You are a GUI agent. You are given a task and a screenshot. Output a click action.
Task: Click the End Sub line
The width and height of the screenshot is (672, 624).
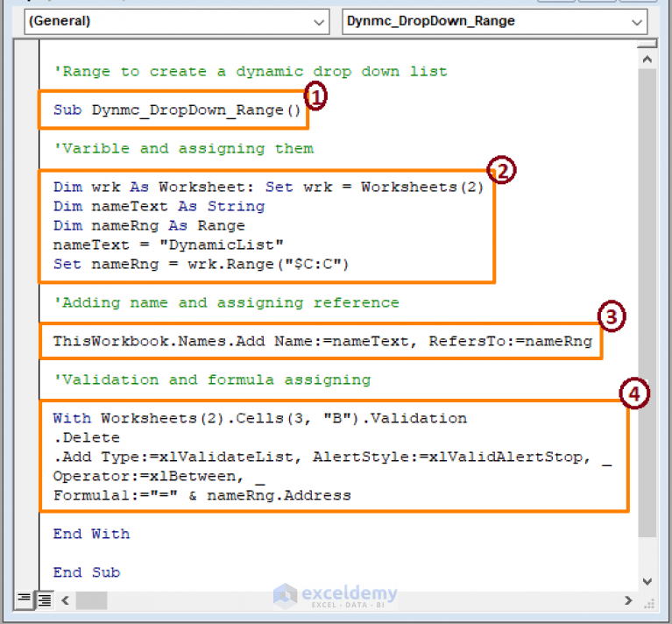pyautogui.click(x=87, y=572)
